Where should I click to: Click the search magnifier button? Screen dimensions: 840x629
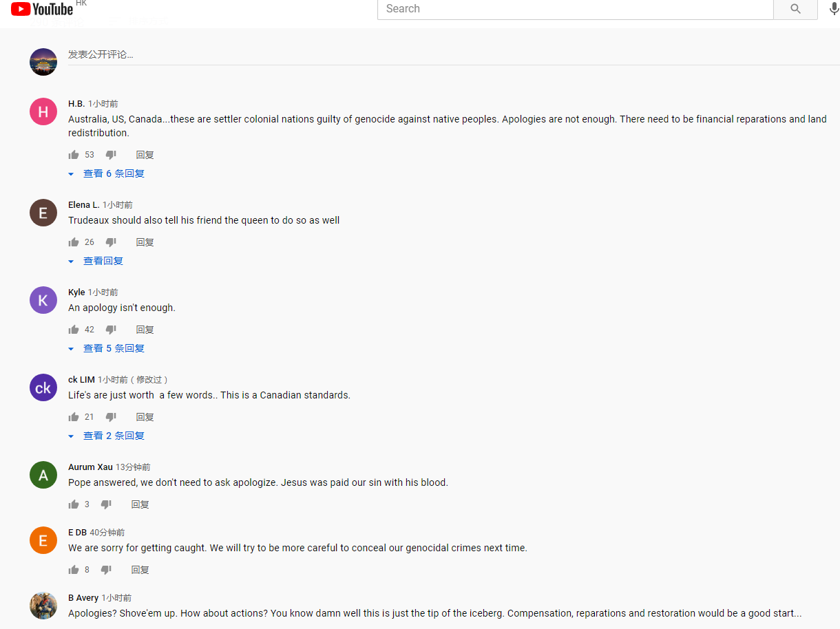[x=795, y=9]
